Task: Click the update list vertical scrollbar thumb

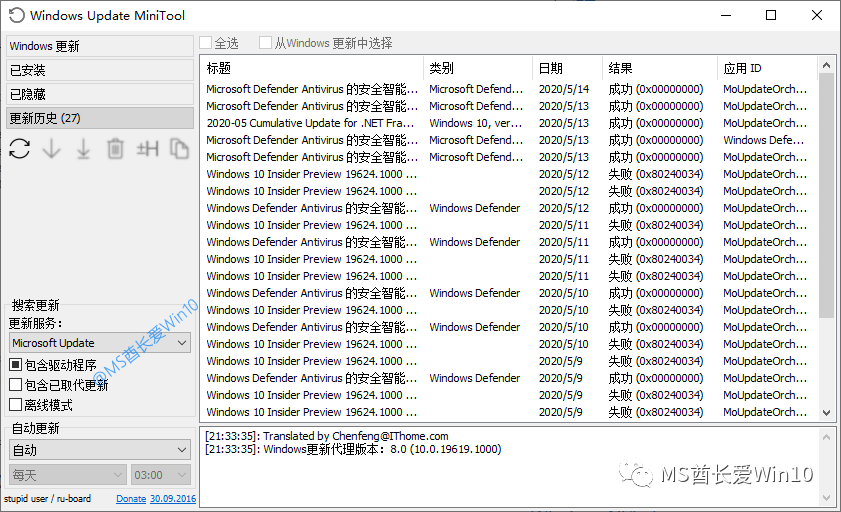Action: click(827, 196)
